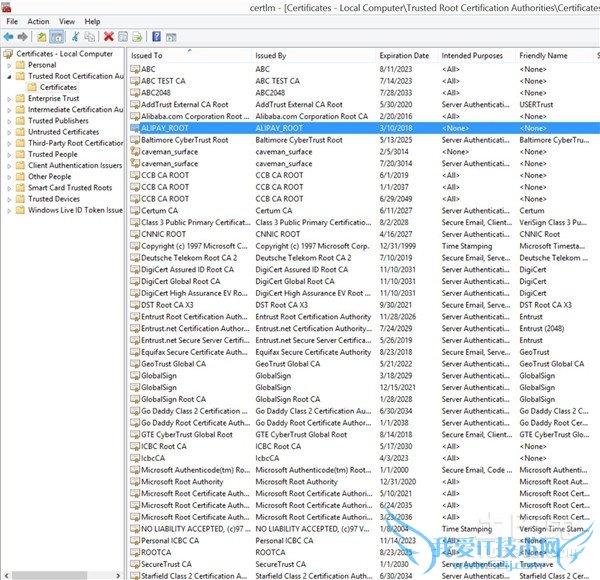Delete selected certificate with red X icon
This screenshot has width=600, height=580.
[x=108, y=36]
